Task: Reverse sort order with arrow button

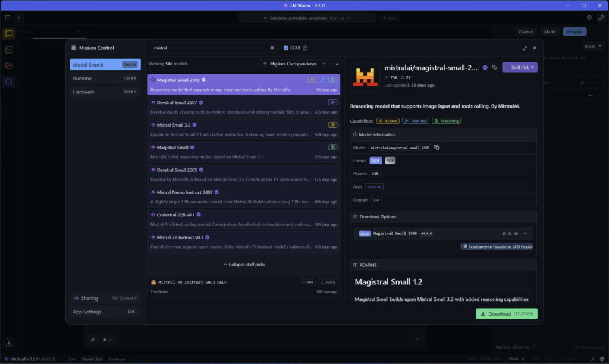Action: [x=337, y=64]
